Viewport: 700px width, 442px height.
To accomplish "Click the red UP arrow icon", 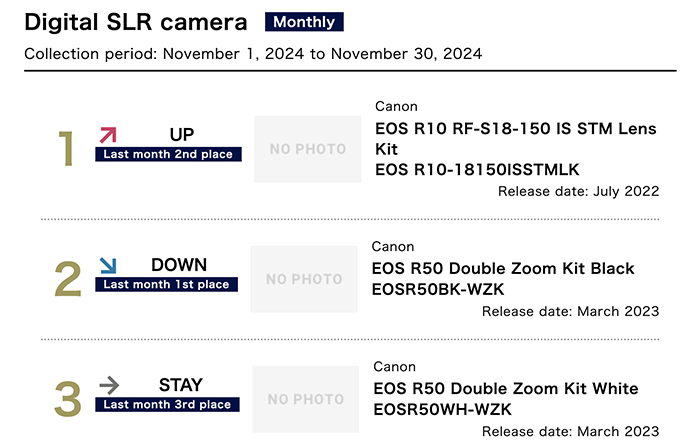I will (108, 135).
